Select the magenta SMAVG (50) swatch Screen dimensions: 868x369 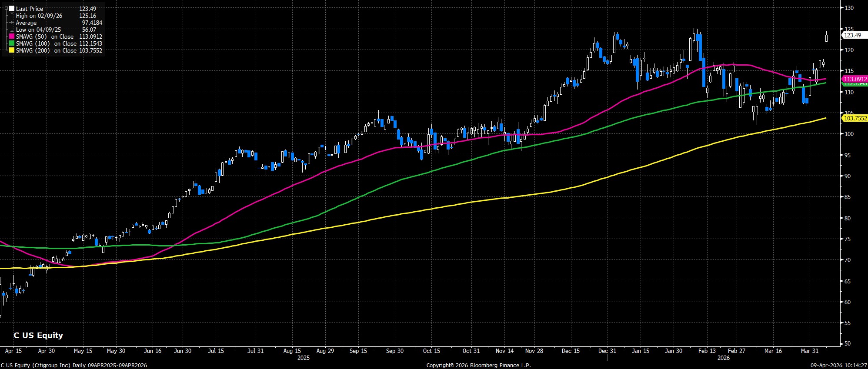pyautogui.click(x=12, y=37)
